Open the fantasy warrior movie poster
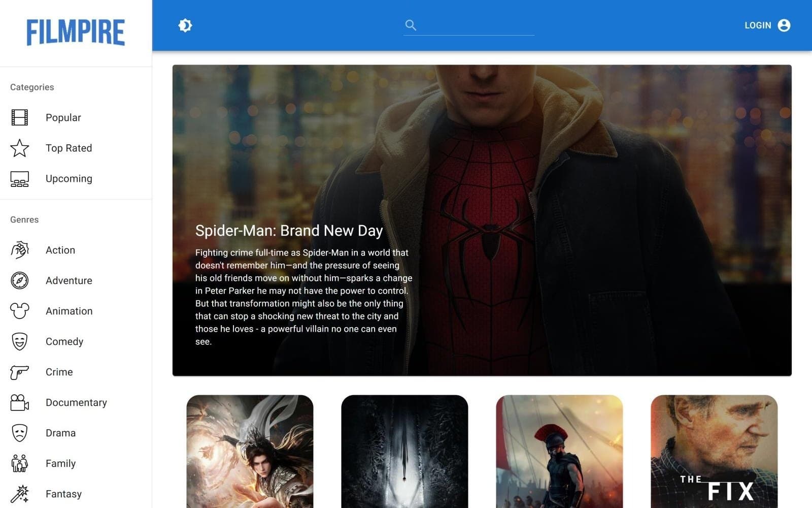 (x=250, y=452)
